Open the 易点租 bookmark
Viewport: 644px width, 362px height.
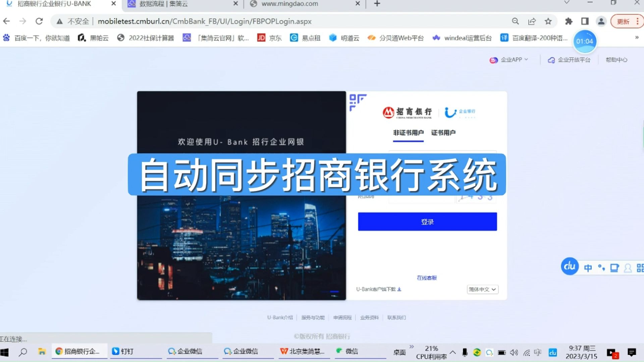[x=305, y=38]
